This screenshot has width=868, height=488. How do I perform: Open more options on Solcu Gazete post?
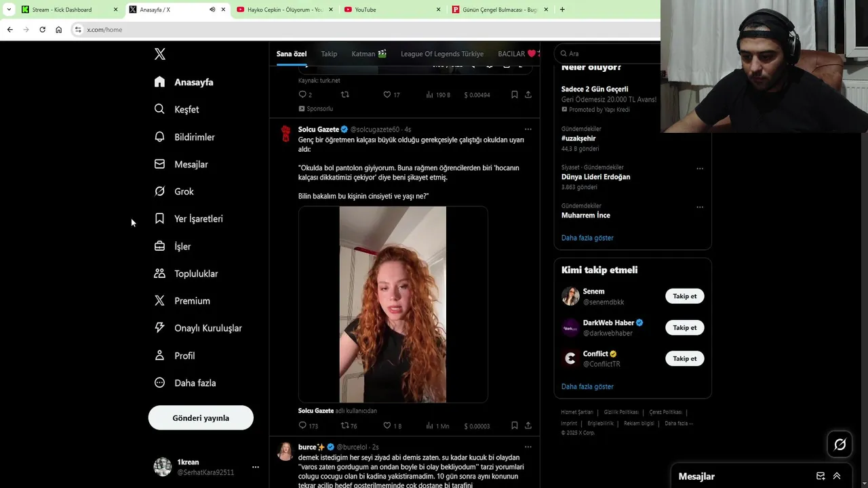pyautogui.click(x=528, y=129)
